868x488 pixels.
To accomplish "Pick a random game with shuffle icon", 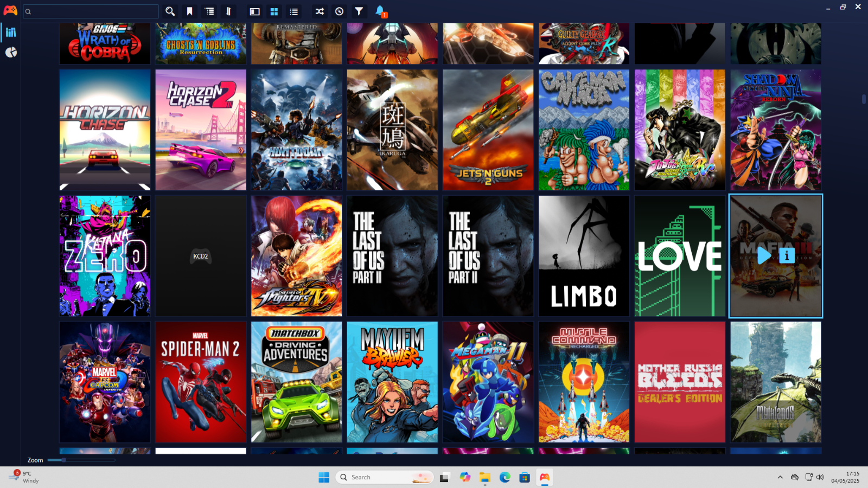I will (320, 11).
